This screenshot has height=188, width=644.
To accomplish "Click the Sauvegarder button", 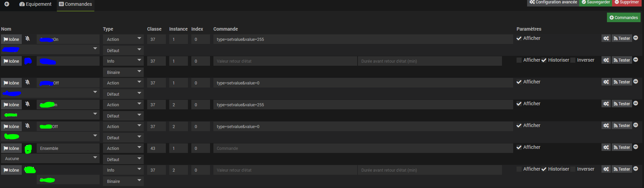I will coord(595,2).
